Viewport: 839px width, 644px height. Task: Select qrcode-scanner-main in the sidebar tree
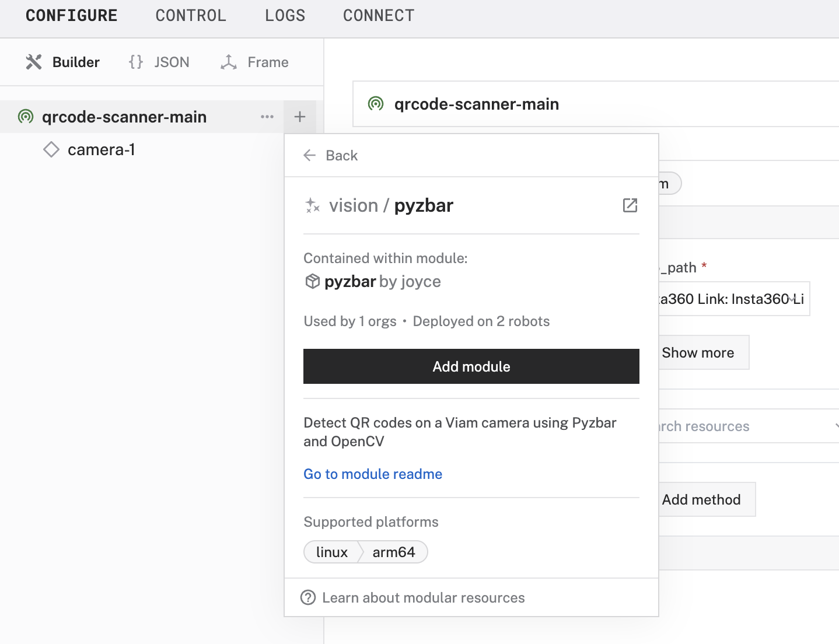tap(124, 117)
